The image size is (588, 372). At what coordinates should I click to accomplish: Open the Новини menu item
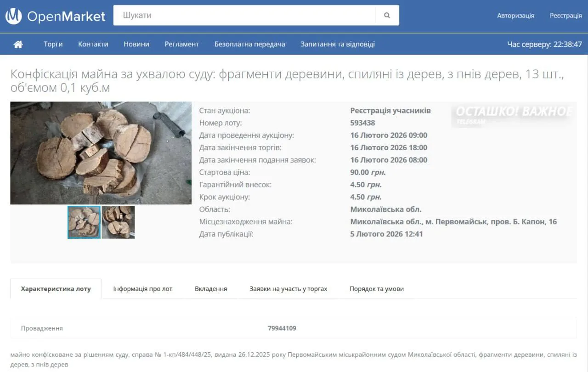click(x=136, y=44)
